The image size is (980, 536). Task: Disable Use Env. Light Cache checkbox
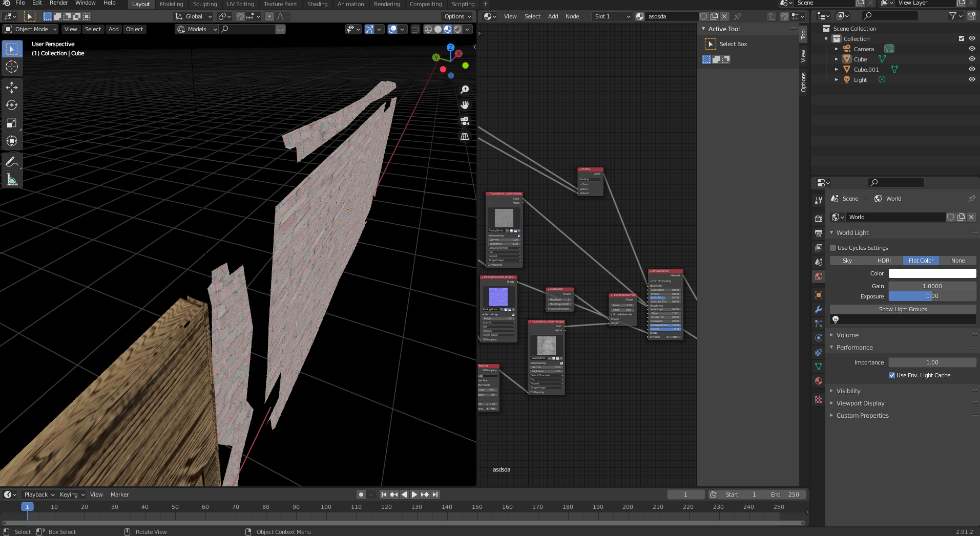pos(892,375)
